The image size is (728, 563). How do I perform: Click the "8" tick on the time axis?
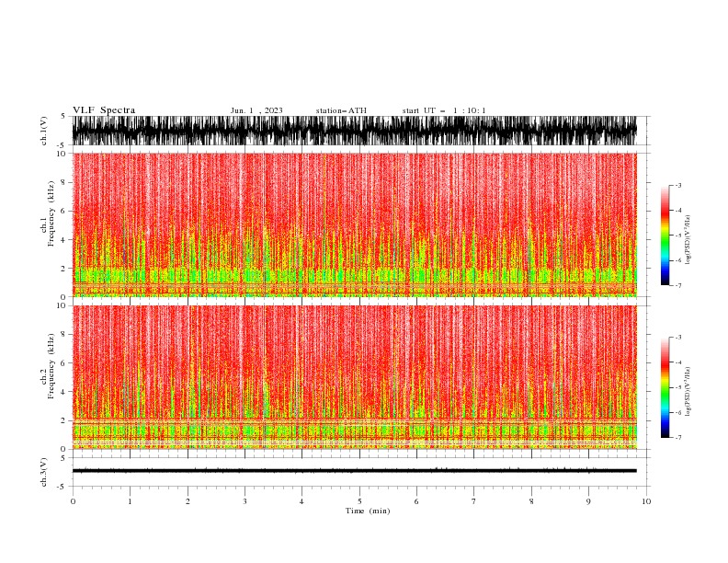click(531, 501)
